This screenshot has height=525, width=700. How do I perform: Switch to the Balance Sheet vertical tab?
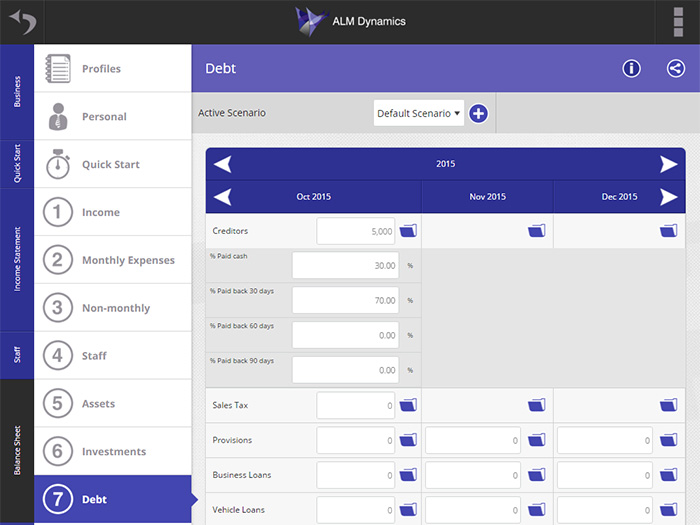tap(17, 451)
